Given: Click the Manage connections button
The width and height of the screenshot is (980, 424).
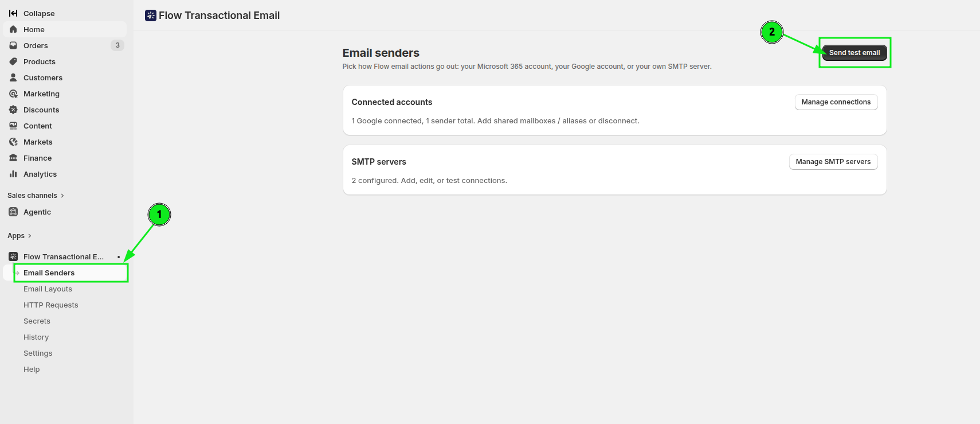Looking at the screenshot, I should pos(836,102).
